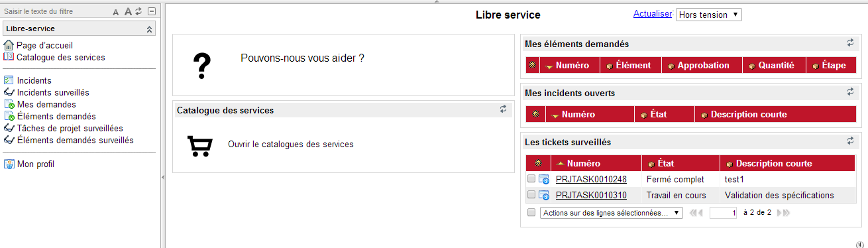The width and height of the screenshot is (868, 248).
Task: Check the box for PRJTASK0010310
Action: click(531, 195)
